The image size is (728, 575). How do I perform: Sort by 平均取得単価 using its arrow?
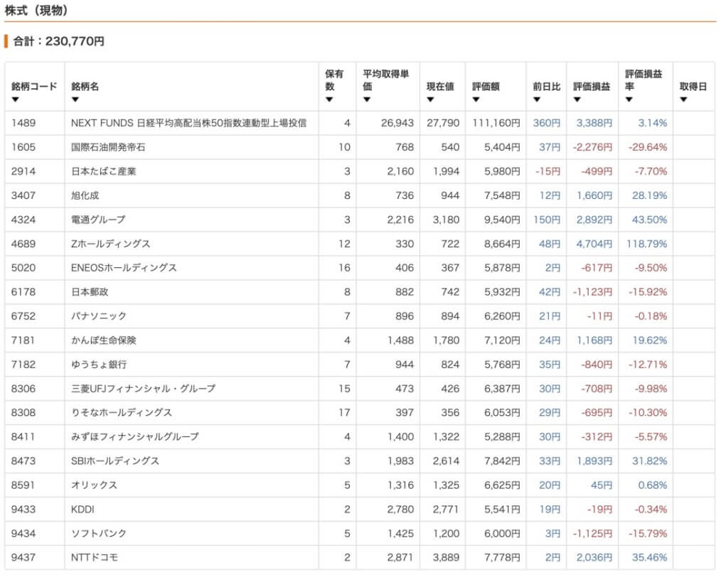pyautogui.click(x=367, y=100)
